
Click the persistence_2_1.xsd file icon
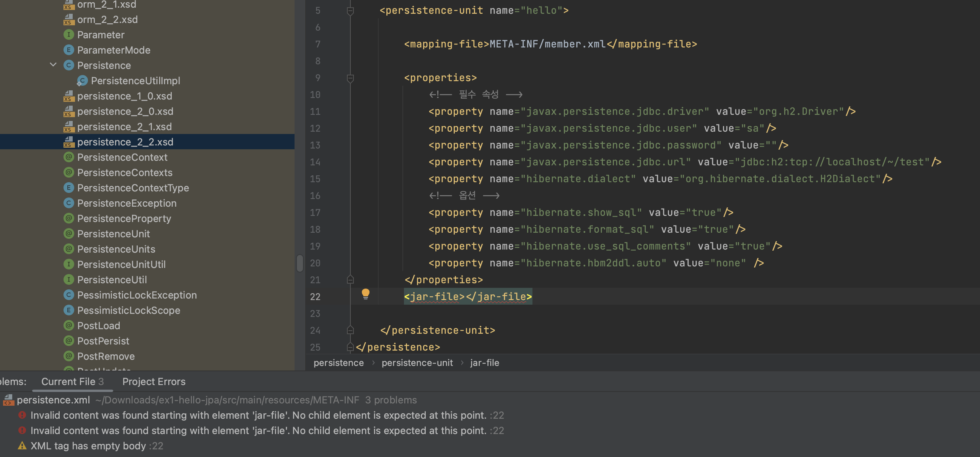coord(68,126)
